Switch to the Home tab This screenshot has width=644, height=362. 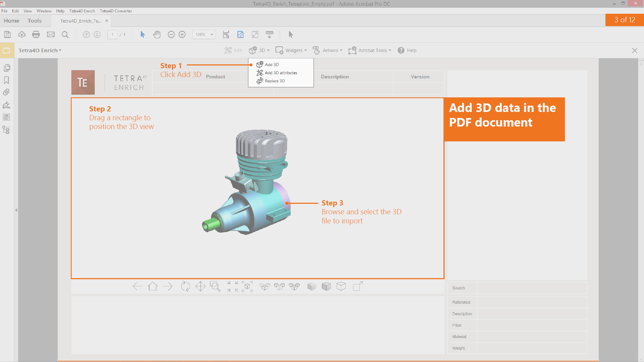pyautogui.click(x=12, y=21)
